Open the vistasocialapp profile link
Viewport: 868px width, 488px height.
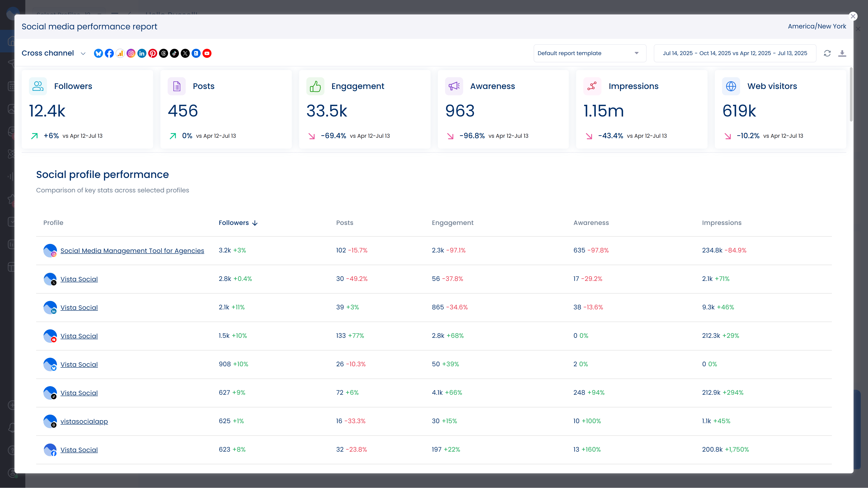click(x=84, y=421)
